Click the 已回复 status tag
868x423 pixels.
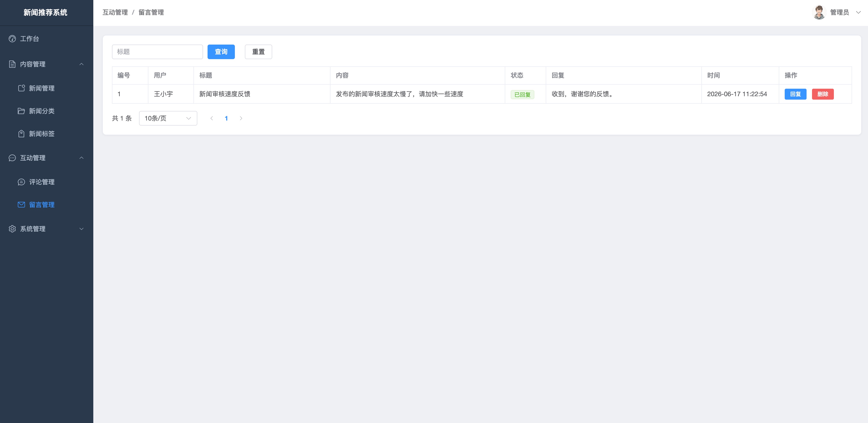(522, 95)
